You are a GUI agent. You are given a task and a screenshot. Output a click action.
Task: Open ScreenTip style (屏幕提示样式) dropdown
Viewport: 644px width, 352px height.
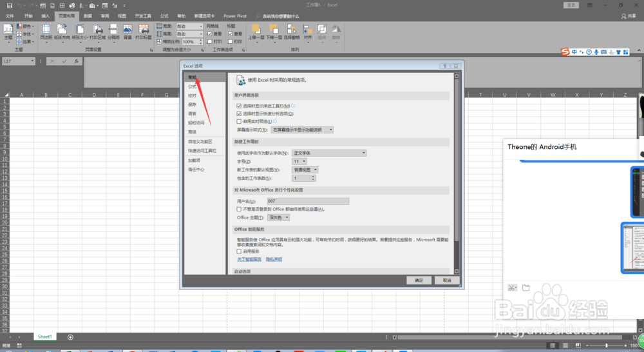point(302,130)
